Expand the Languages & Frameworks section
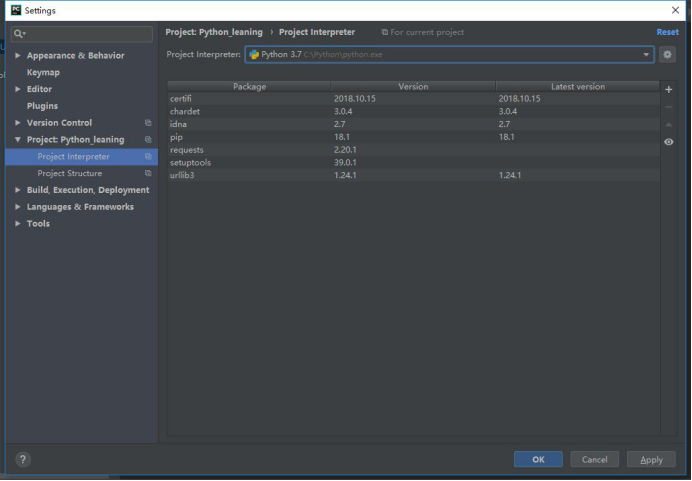 [x=18, y=207]
